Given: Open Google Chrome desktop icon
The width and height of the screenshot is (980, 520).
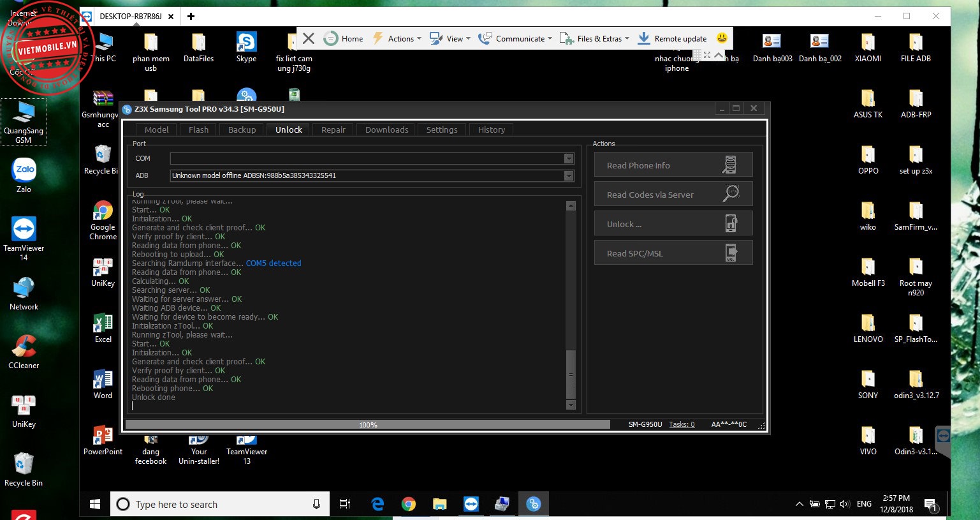Looking at the screenshot, I should [103, 220].
